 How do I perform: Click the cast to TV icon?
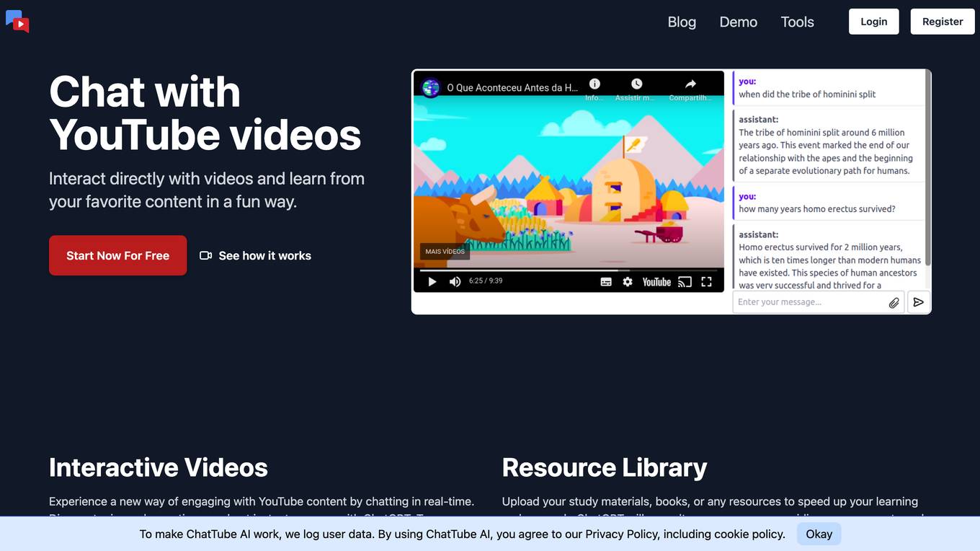click(x=685, y=282)
